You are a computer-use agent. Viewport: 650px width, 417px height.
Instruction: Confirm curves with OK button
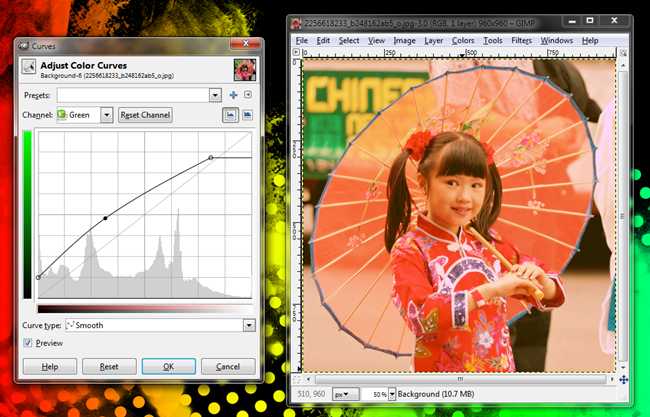168,366
